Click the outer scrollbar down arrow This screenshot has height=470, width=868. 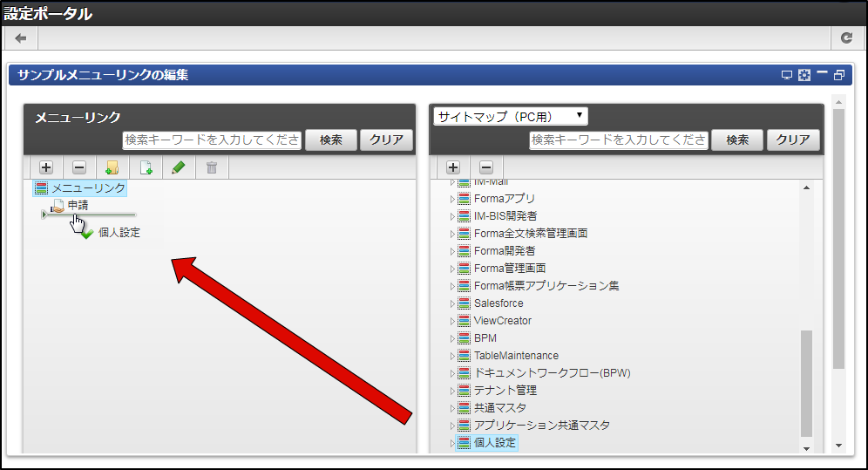[838, 446]
